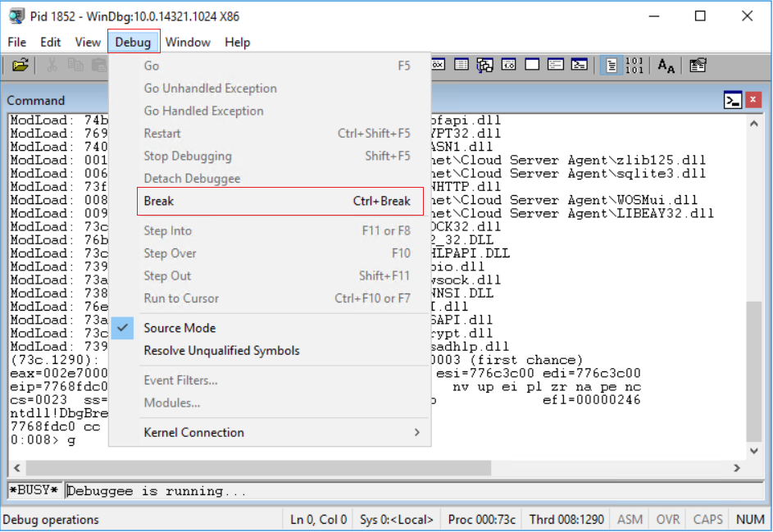Click the Copy toolbar icon
The height and width of the screenshot is (532, 773).
(x=75, y=65)
